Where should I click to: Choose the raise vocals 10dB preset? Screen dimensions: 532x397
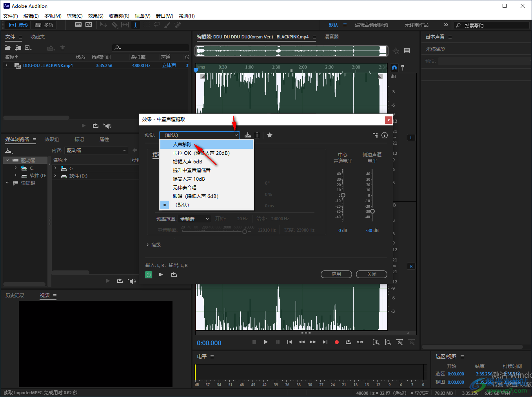tap(207, 179)
